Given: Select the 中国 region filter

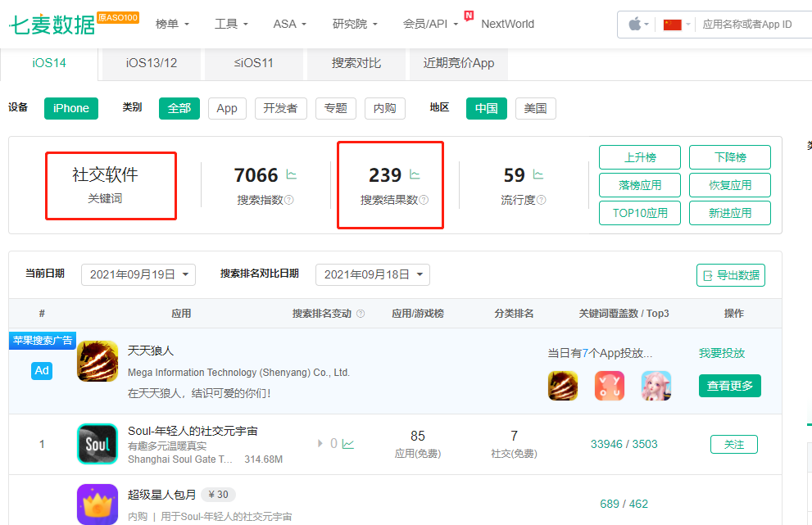Looking at the screenshot, I should 486,108.
